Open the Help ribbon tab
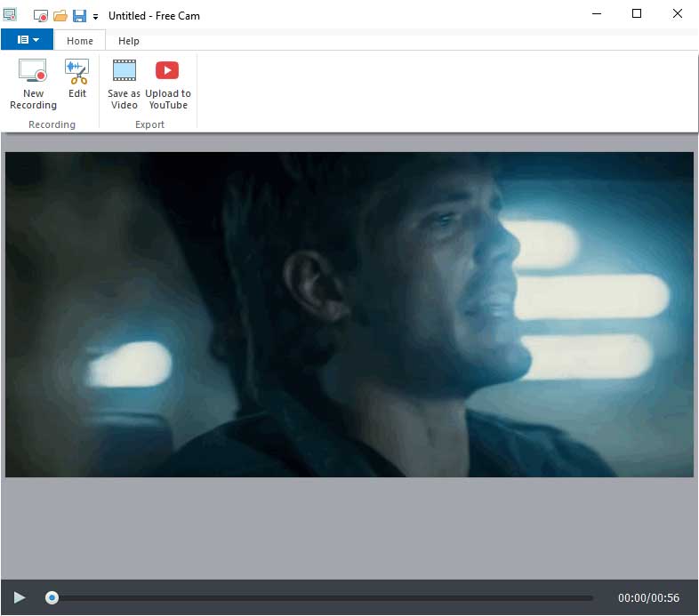The image size is (699, 616). pos(129,41)
